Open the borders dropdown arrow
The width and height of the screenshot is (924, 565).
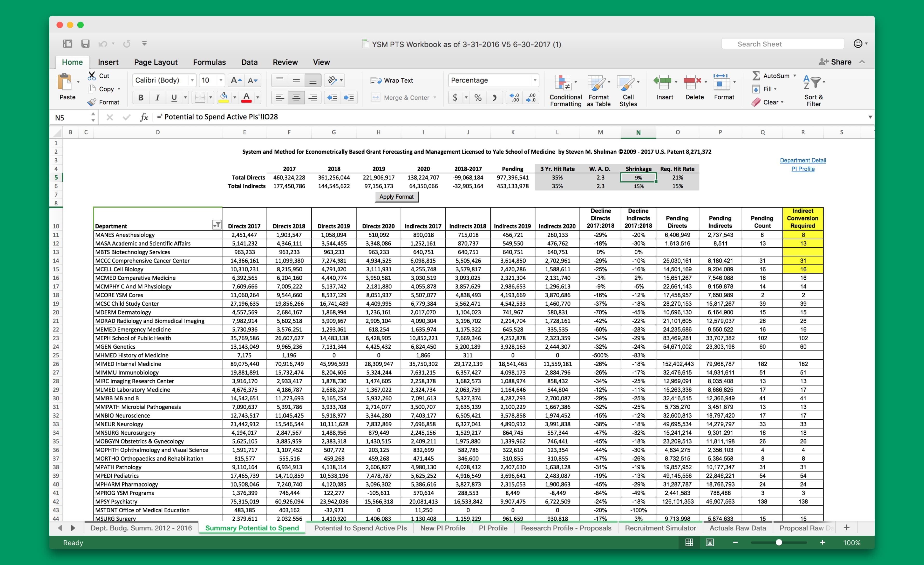point(210,98)
